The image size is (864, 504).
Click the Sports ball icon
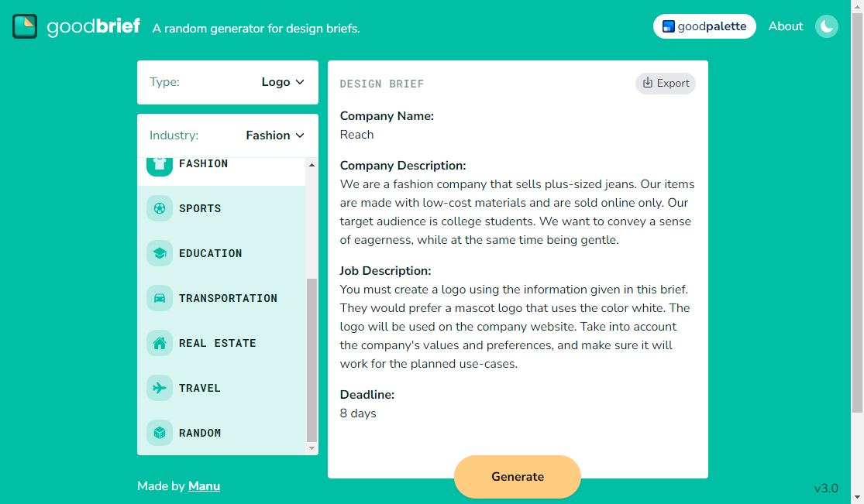pos(159,208)
